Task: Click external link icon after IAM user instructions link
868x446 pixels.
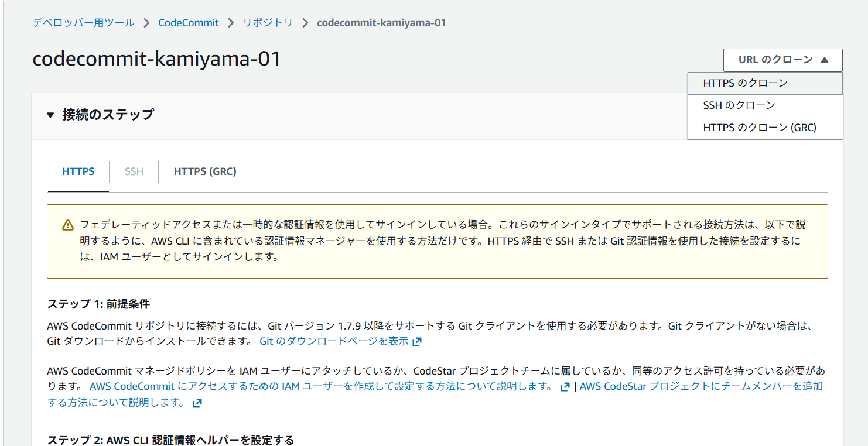Action: [565, 387]
